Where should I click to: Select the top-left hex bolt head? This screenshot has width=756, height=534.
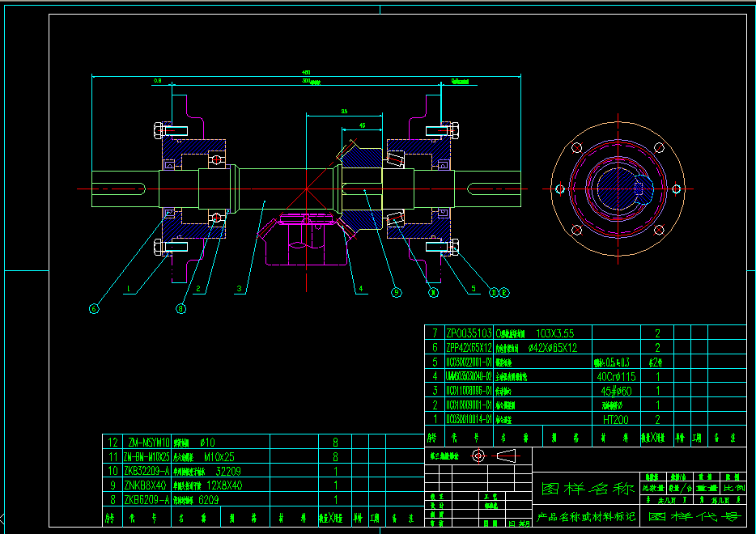pos(157,129)
